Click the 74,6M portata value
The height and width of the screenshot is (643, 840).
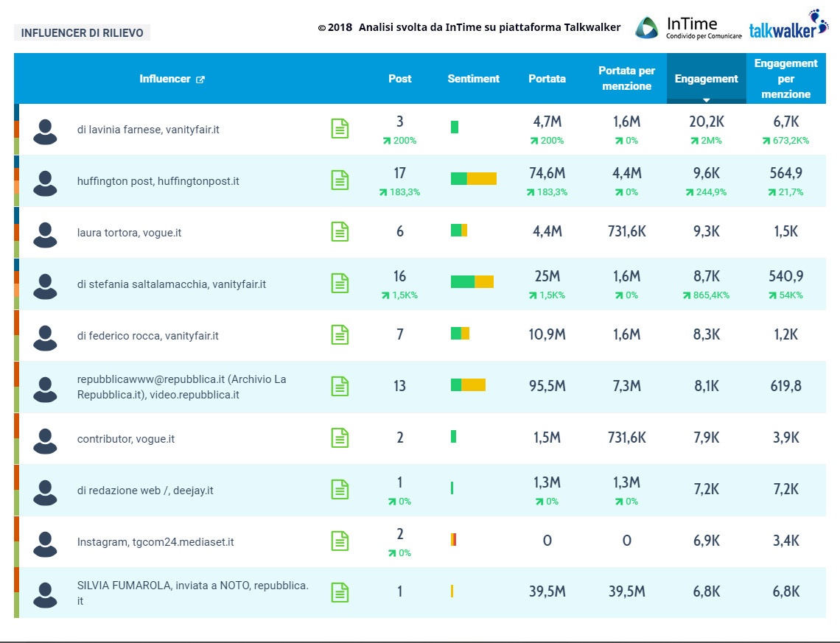coord(547,173)
